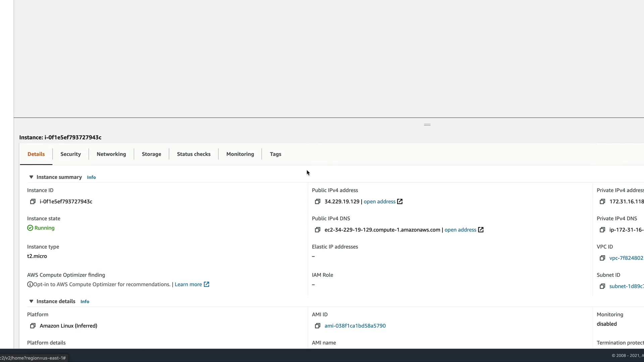This screenshot has height=362, width=644.
Task: Copy the Platform value icon
Action: pos(33,326)
